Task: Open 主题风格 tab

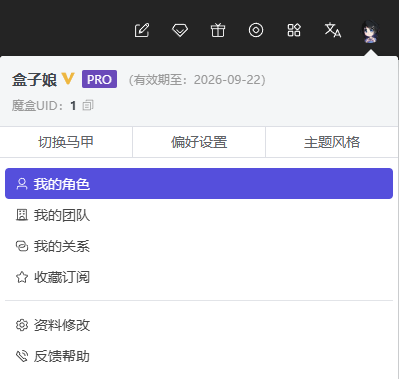Action: tap(332, 142)
